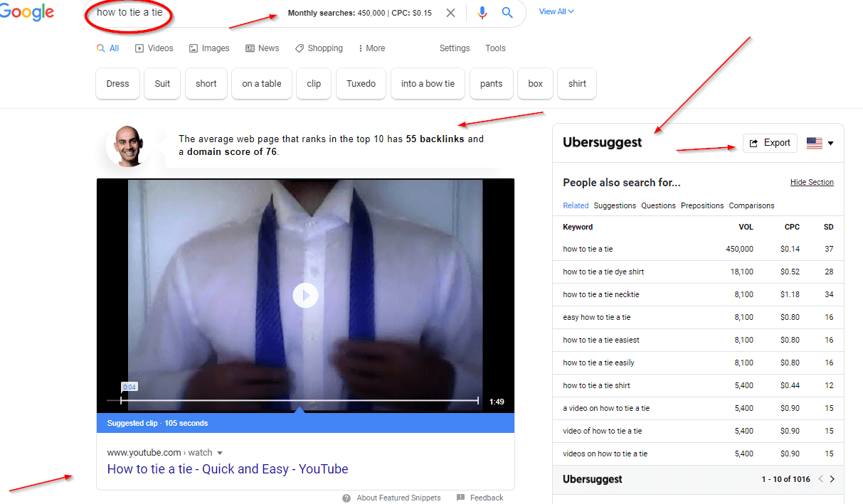Select the Questions keywords tab
The height and width of the screenshot is (504, 863).
(x=658, y=205)
